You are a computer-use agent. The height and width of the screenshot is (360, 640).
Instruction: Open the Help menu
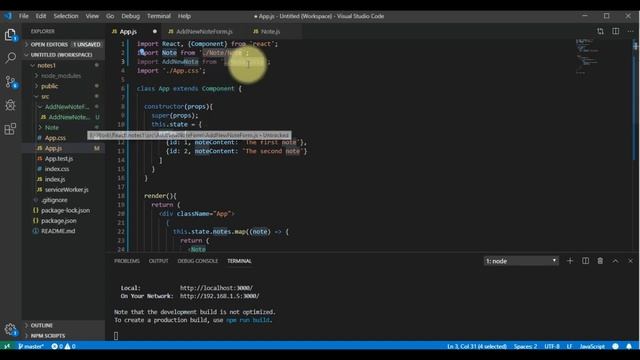click(x=184, y=16)
